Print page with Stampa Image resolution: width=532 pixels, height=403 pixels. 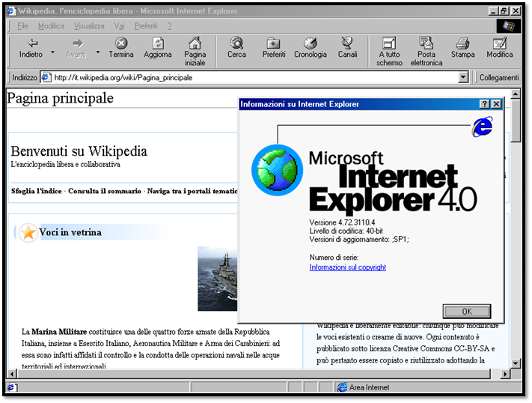coord(462,48)
